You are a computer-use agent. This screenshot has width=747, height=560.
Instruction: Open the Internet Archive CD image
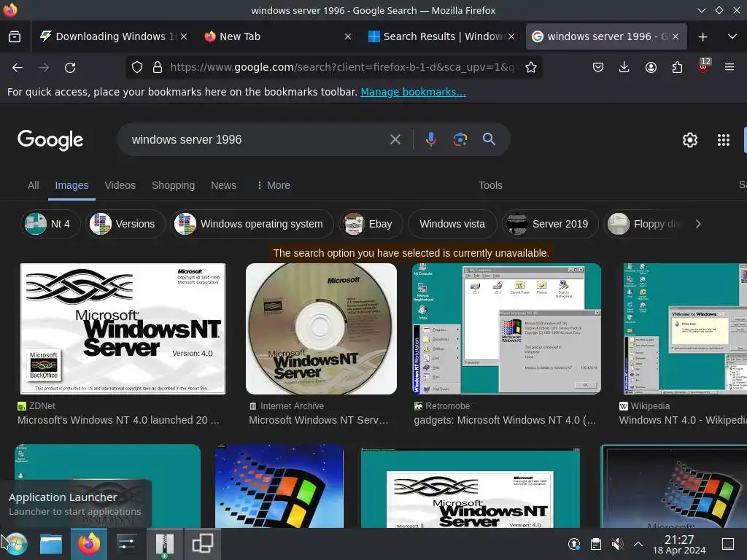pos(321,329)
